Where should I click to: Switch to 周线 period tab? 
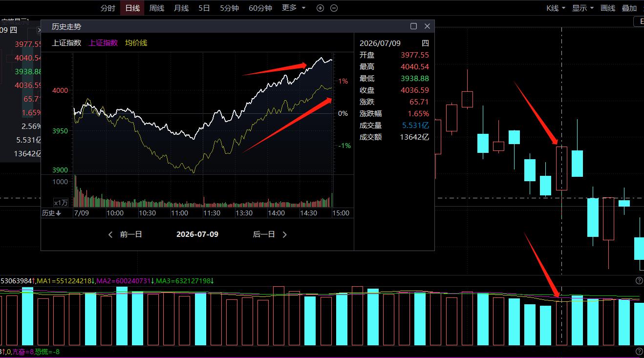[157, 8]
